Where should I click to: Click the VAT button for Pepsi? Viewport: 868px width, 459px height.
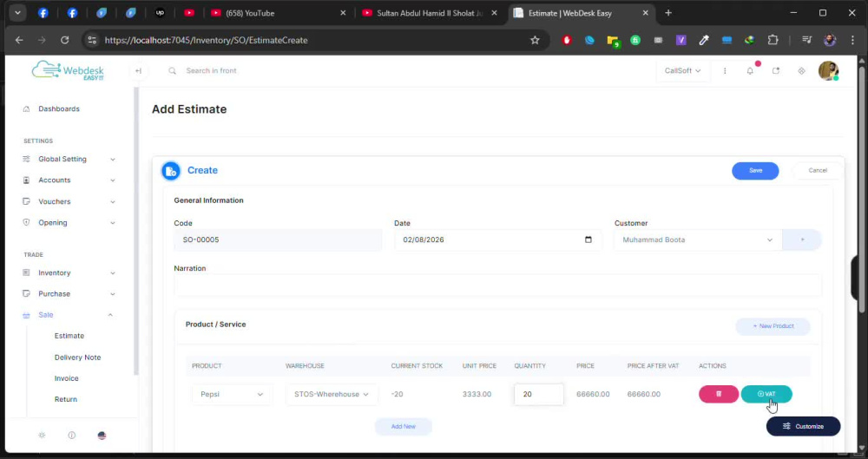[766, 394]
